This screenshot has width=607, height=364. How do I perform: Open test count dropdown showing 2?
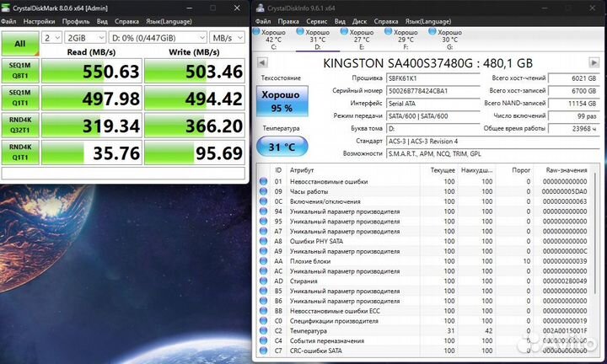[x=51, y=38]
